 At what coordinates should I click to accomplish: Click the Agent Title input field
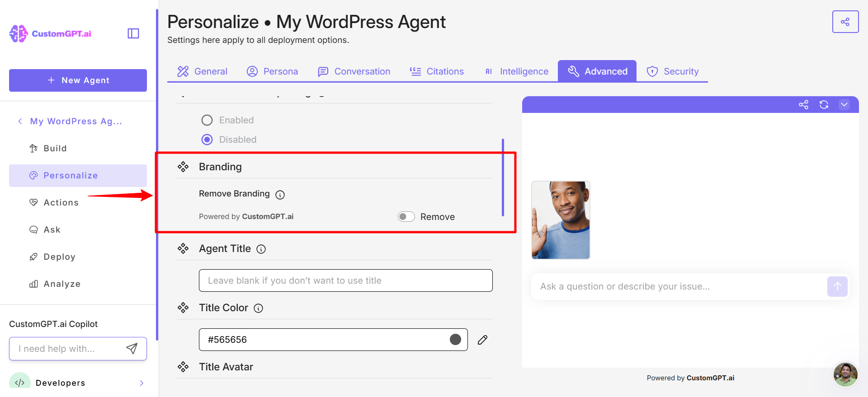[x=346, y=280]
